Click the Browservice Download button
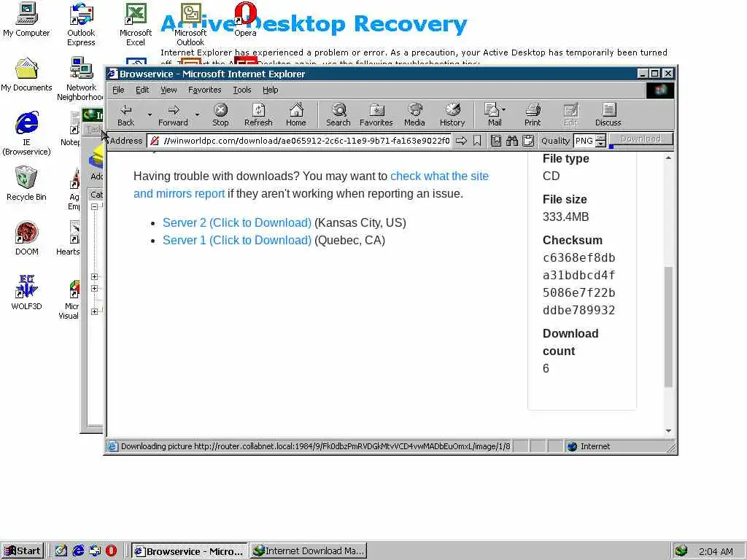 pyautogui.click(x=641, y=139)
